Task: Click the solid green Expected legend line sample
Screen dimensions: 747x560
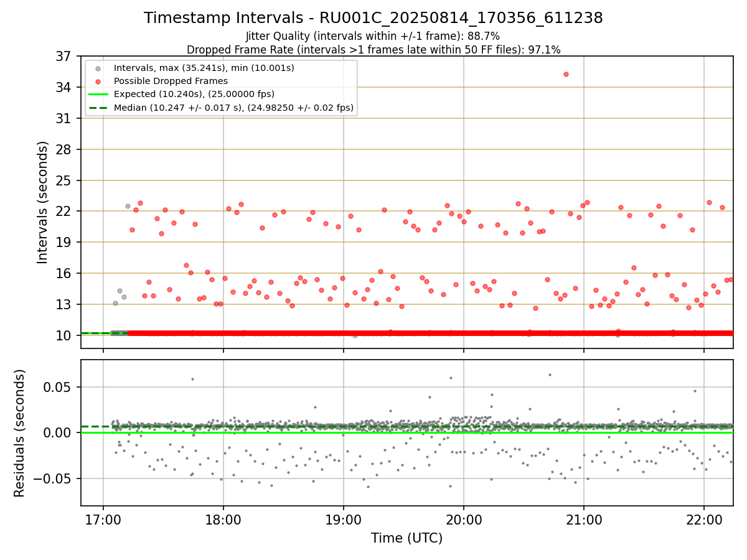Action: (98, 95)
